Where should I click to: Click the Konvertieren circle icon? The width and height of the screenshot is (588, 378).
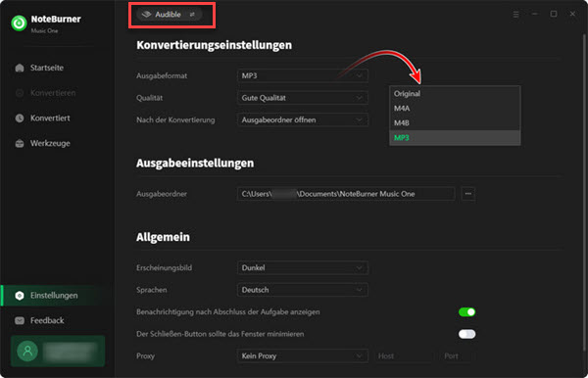(x=20, y=93)
